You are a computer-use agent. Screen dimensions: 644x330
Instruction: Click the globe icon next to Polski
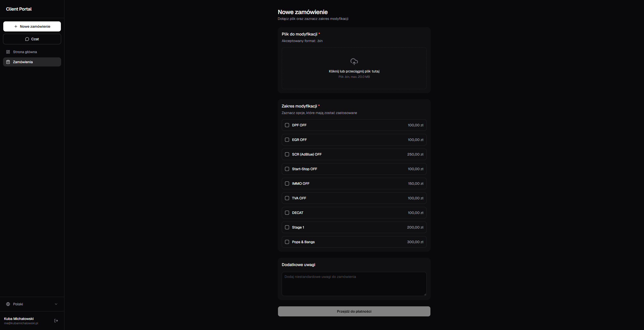[x=8, y=304]
